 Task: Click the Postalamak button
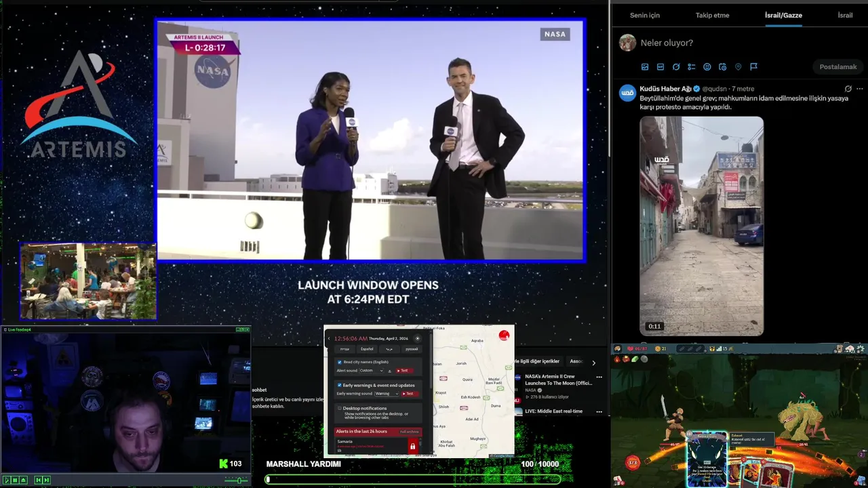(838, 67)
